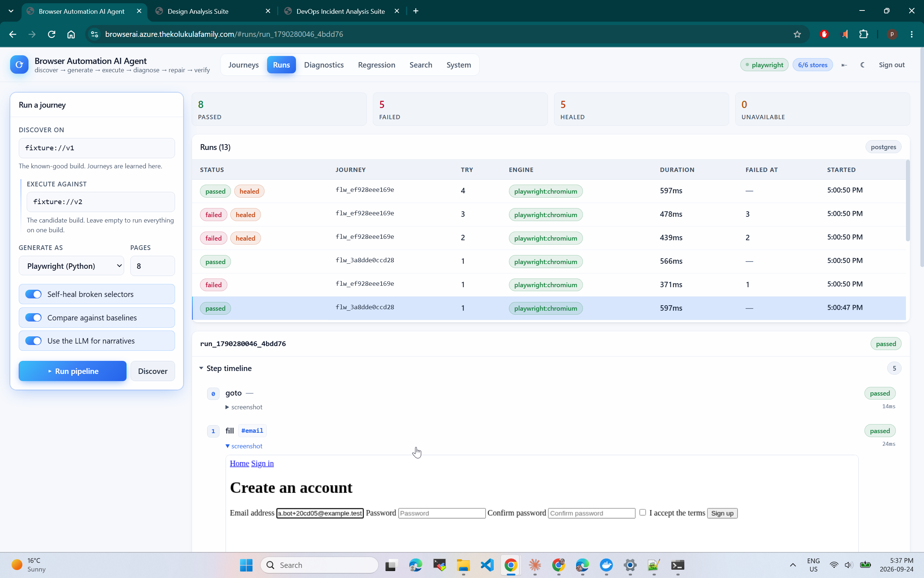
Task: Turn off Compare against baselines
Action: click(x=33, y=317)
